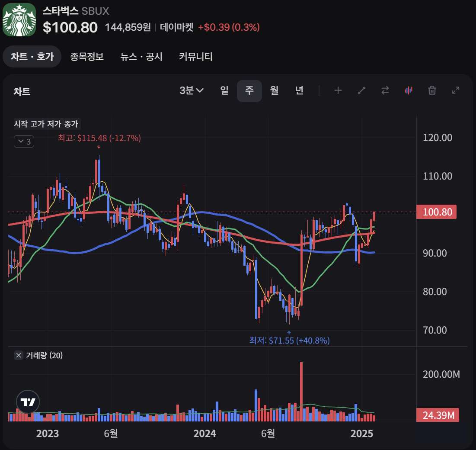Screen dimensions: 476x450
Task: Collapse the 3 indicators legend chevron
Action: 24,141
